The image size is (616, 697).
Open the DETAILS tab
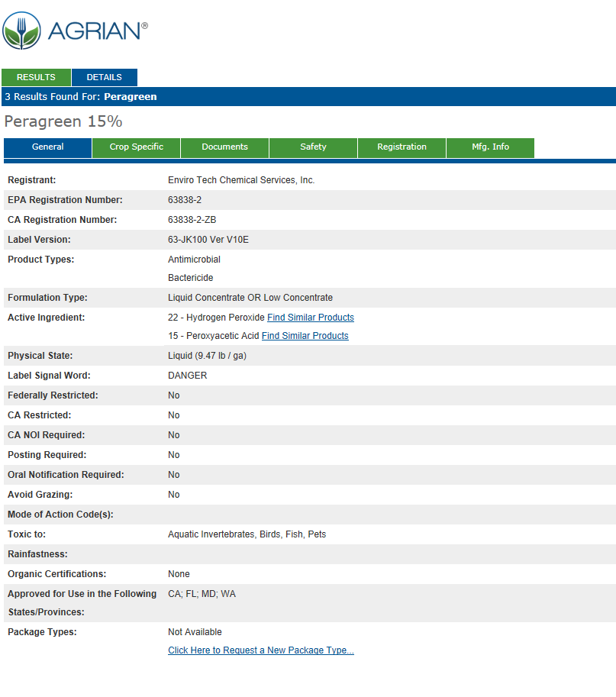tap(104, 77)
